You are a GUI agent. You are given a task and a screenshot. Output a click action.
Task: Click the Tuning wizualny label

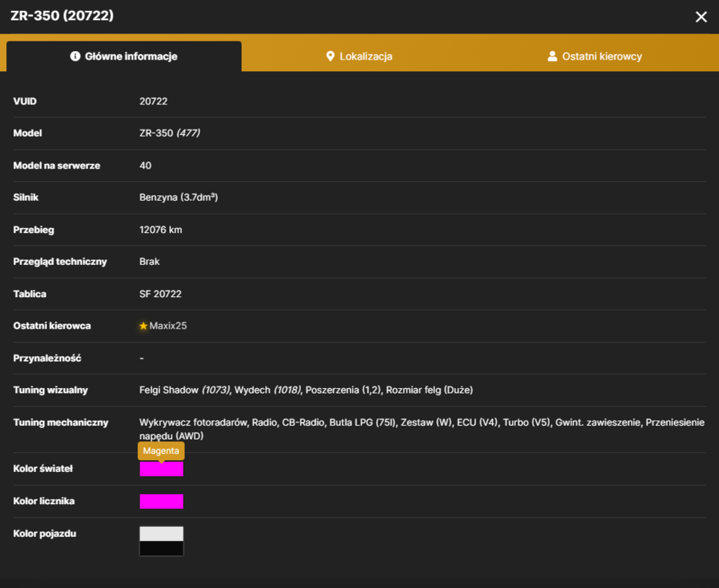pos(50,390)
